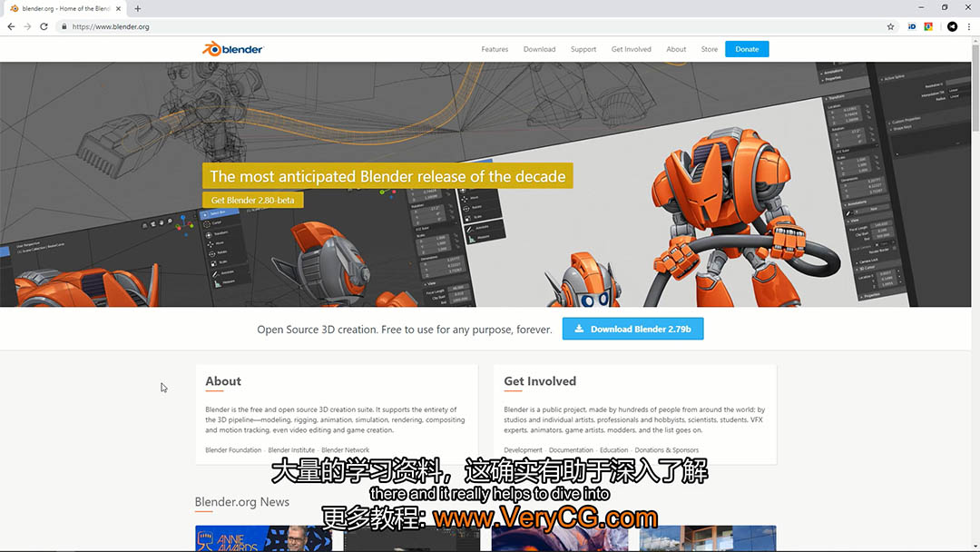The height and width of the screenshot is (552, 980).
Task: Open the Blender Institute link
Action: pos(291,450)
